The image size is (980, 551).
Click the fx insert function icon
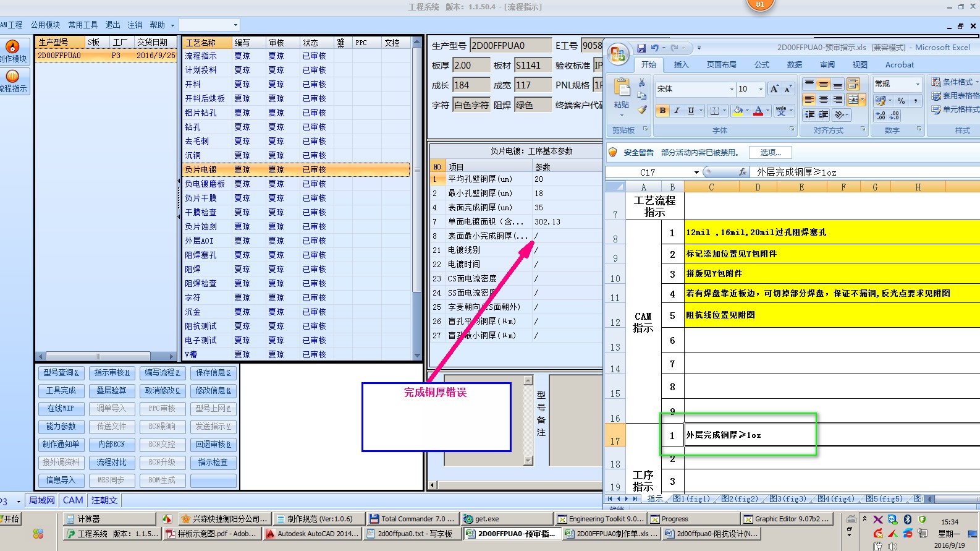(x=742, y=172)
